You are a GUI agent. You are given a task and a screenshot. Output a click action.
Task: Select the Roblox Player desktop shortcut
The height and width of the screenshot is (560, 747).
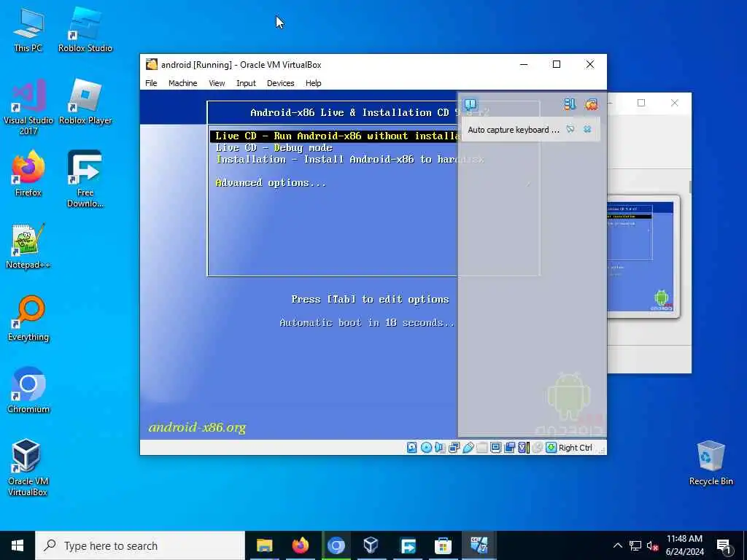pyautogui.click(x=85, y=102)
